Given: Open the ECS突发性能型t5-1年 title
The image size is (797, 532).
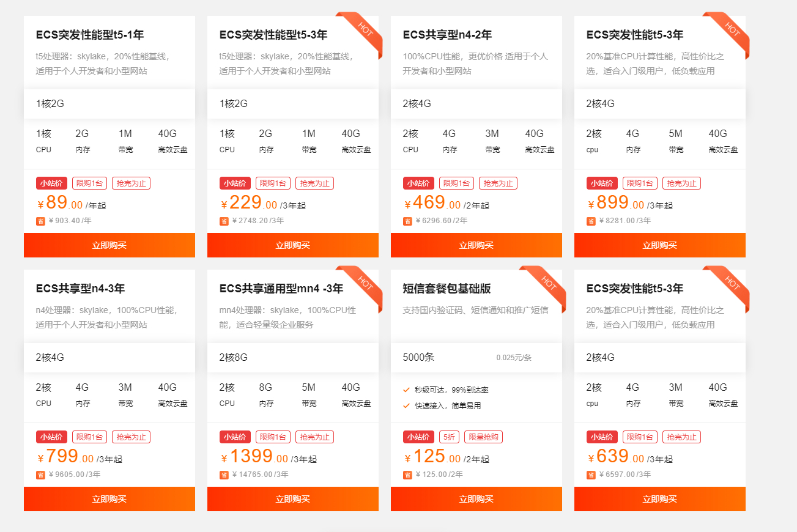Looking at the screenshot, I should pos(90,35).
